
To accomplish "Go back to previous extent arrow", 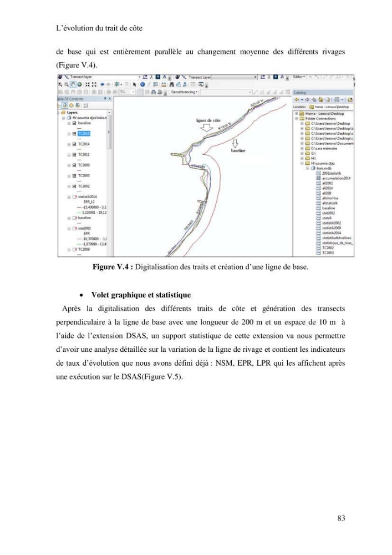I will coord(103,84).
